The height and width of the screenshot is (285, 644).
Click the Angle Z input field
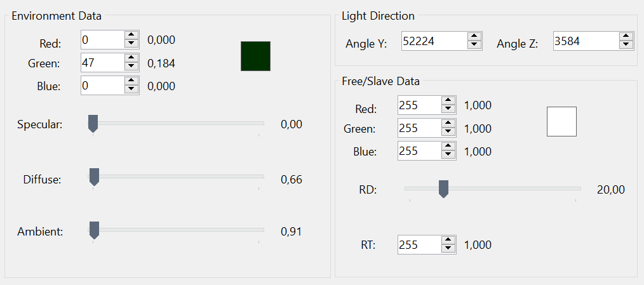[x=585, y=41]
